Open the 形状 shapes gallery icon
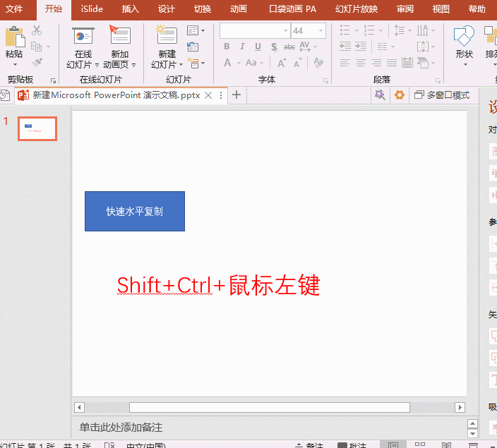This screenshot has width=497, height=448. [x=463, y=37]
